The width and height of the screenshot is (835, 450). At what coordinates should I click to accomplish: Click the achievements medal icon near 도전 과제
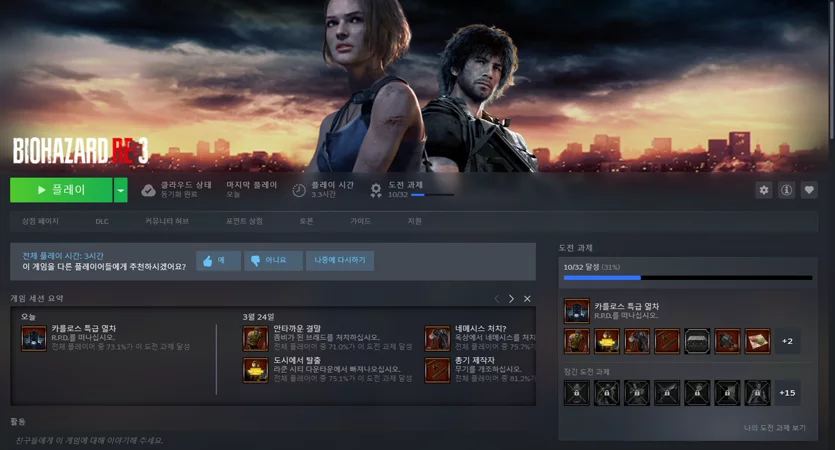376,190
